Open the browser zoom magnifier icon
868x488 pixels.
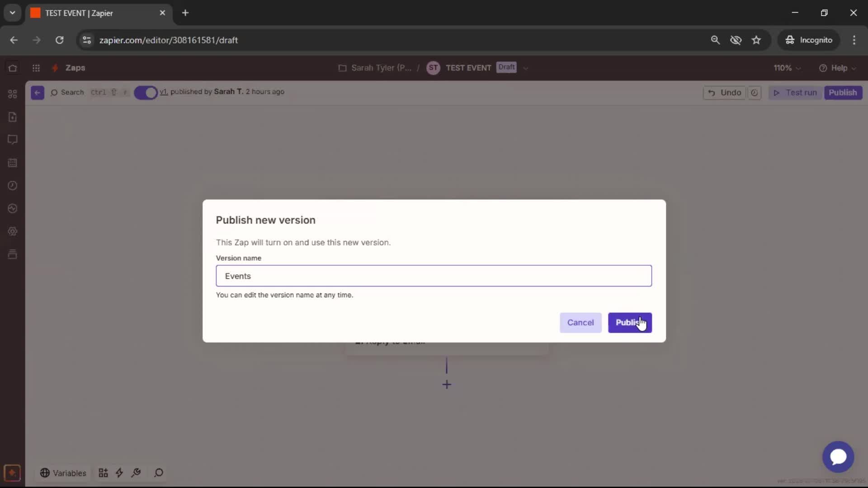point(715,40)
